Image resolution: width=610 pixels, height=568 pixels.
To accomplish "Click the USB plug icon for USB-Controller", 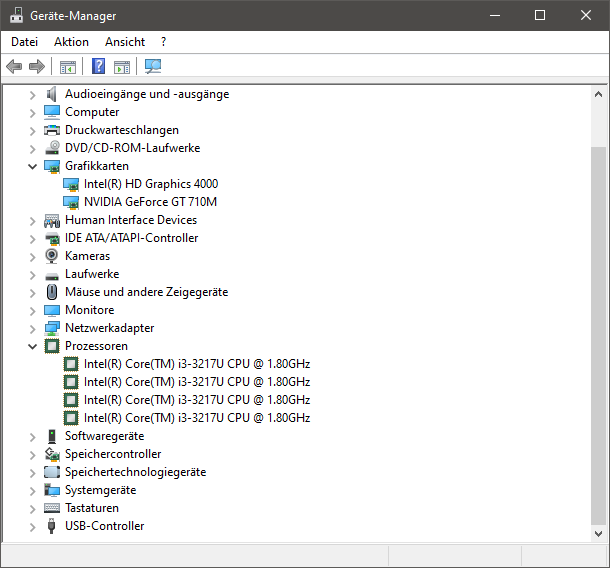I will point(52,526).
